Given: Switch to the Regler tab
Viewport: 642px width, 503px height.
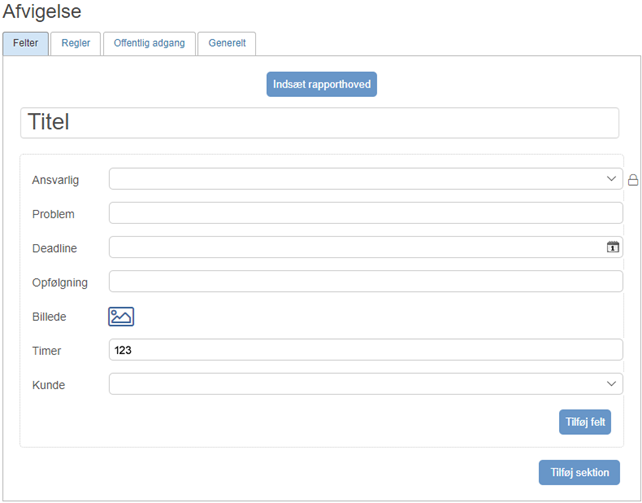Looking at the screenshot, I should pos(76,43).
